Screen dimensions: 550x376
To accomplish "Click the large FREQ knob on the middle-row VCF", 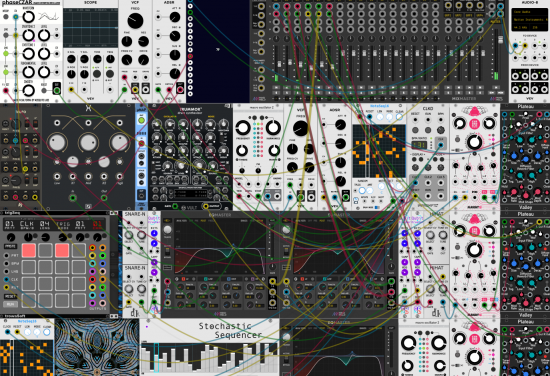I will 300,128.
